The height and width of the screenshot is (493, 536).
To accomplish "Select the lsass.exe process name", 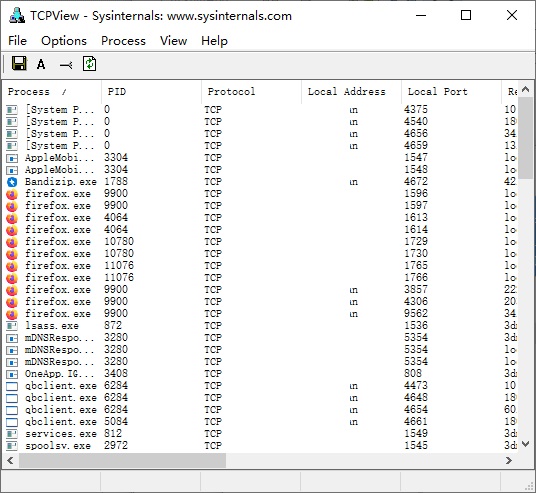I will 52,326.
